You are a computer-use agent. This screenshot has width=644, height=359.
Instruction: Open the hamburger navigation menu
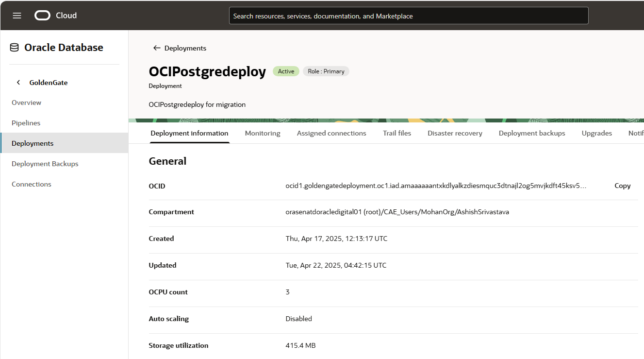point(17,16)
